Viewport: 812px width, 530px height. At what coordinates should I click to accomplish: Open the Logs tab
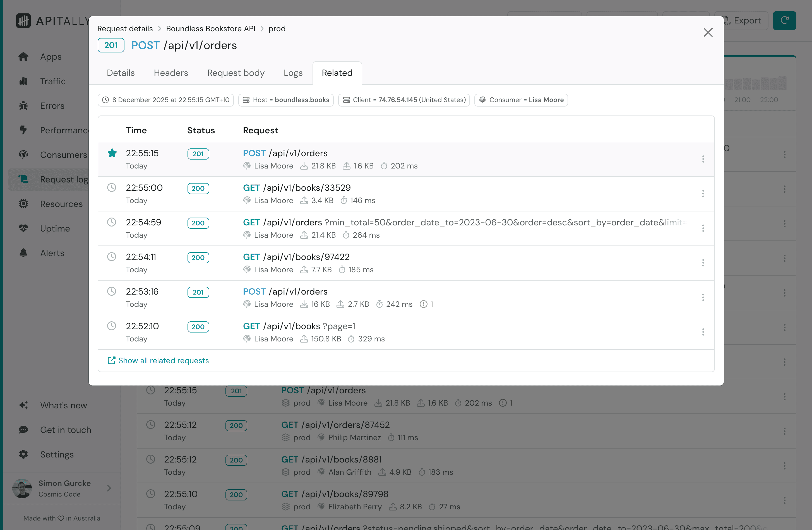[293, 73]
